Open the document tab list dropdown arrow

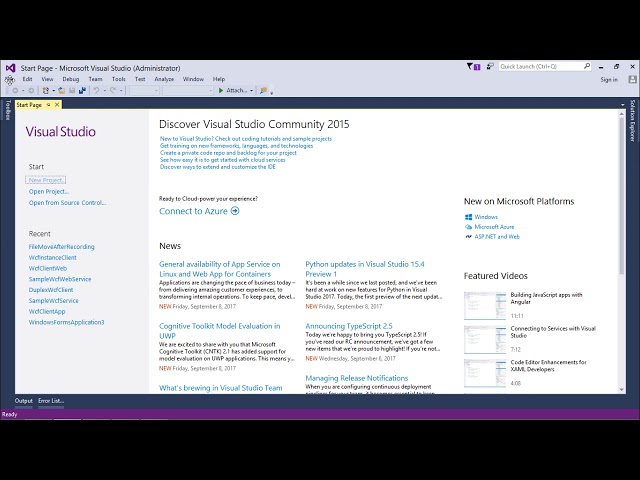click(622, 105)
